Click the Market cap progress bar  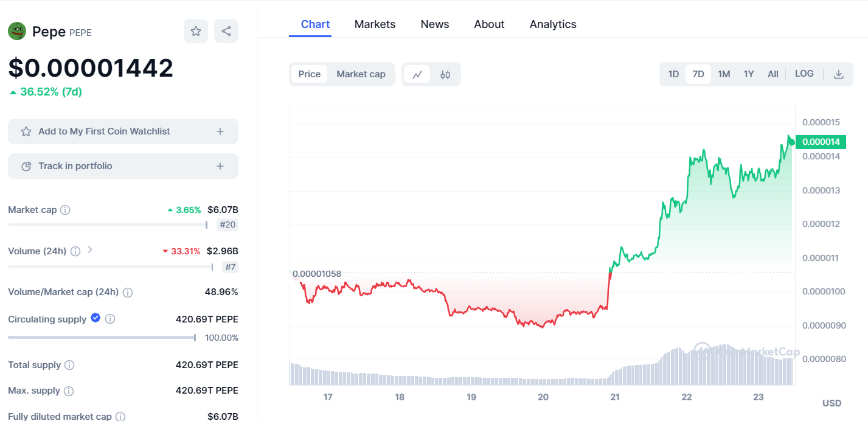pyautogui.click(x=108, y=225)
